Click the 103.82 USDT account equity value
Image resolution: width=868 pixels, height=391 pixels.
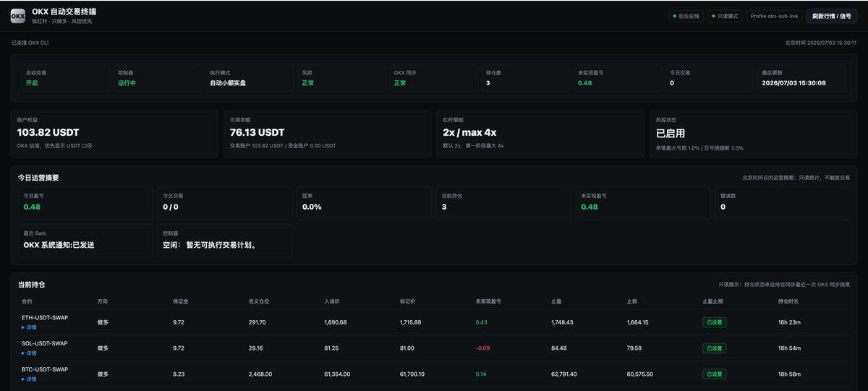coord(48,132)
